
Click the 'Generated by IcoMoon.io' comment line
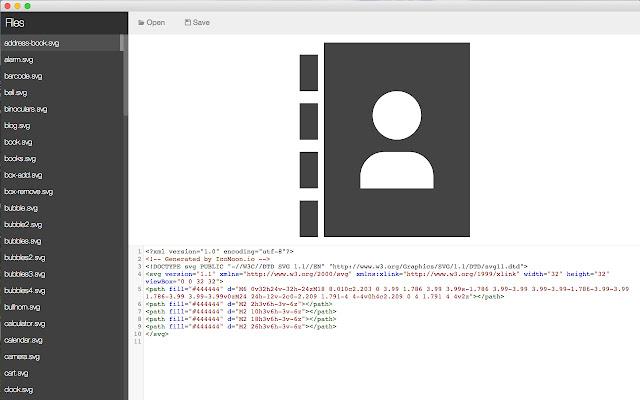click(x=208, y=259)
